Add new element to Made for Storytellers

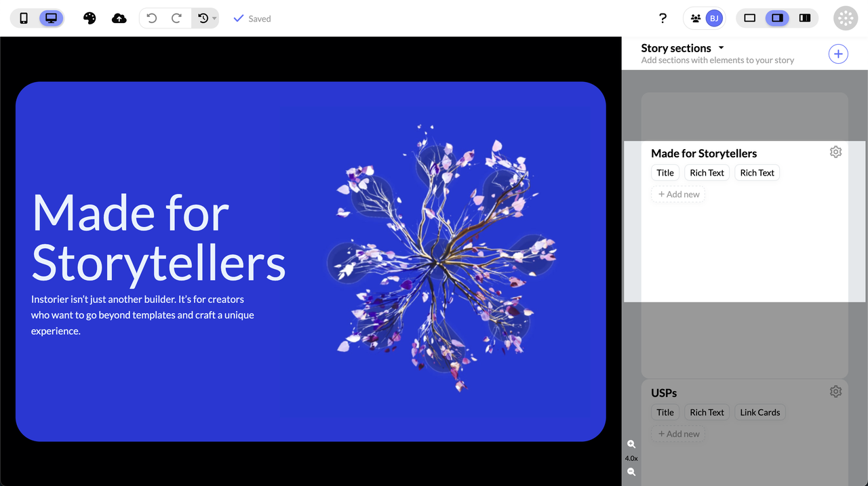coord(678,195)
